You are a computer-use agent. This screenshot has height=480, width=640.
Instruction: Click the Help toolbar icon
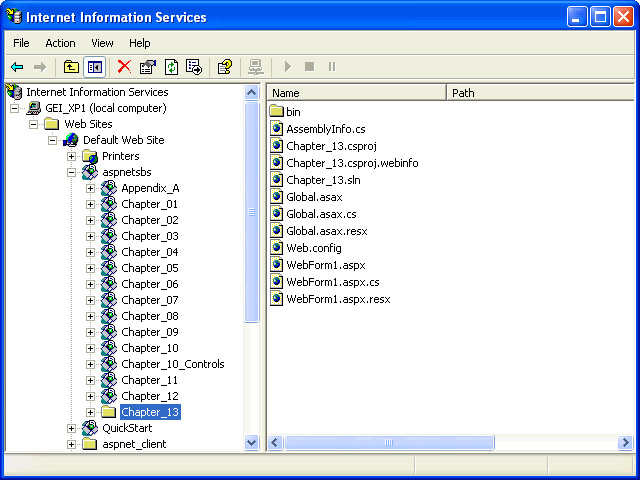click(225, 67)
